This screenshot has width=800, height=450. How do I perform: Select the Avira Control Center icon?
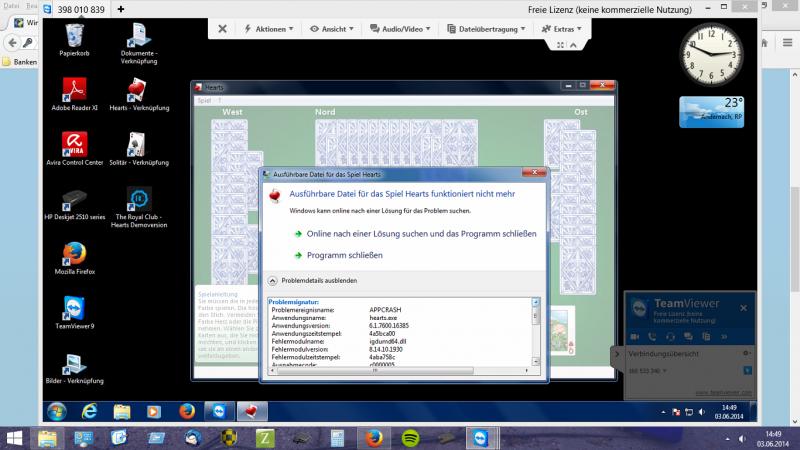pos(74,148)
